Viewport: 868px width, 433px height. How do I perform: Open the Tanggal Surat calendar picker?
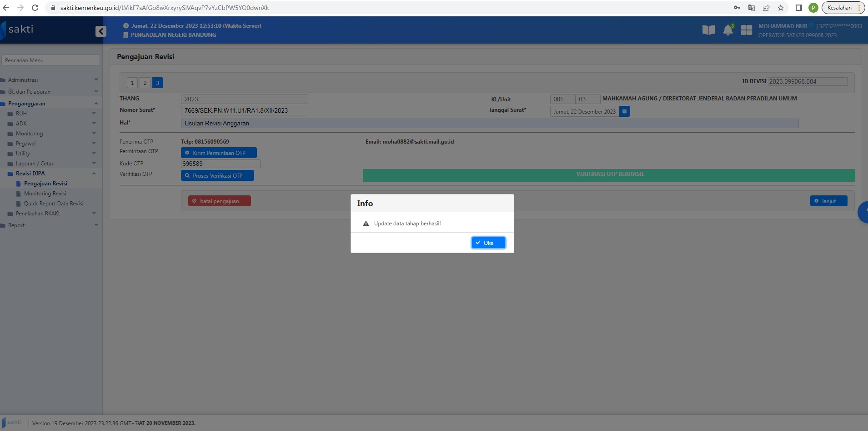624,111
